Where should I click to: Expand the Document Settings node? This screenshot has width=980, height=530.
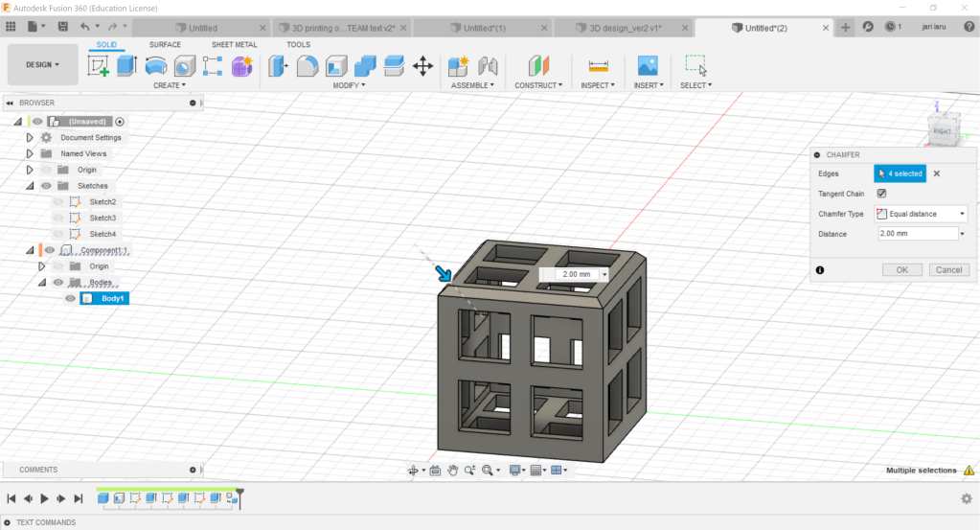click(x=30, y=137)
